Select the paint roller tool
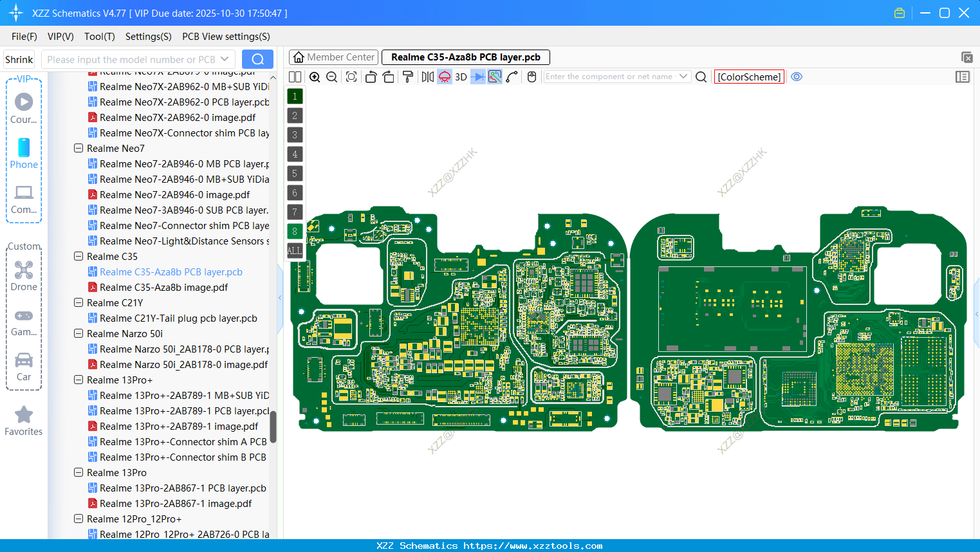This screenshot has width=980, height=552. pos(408,77)
